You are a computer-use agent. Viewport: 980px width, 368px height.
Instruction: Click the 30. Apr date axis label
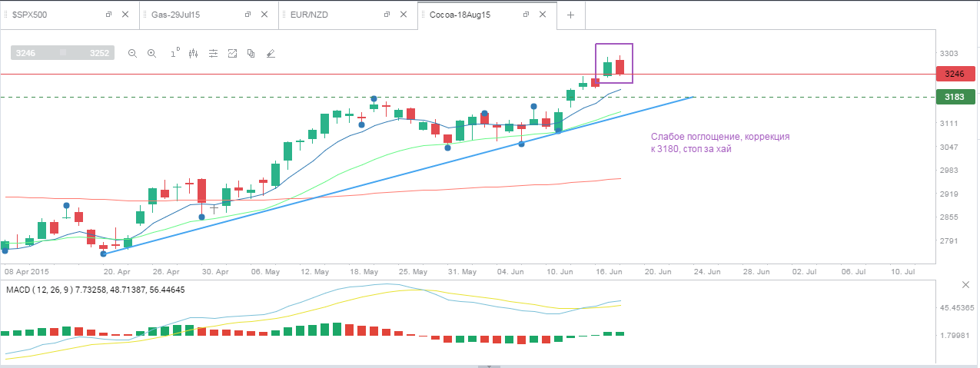(x=216, y=271)
